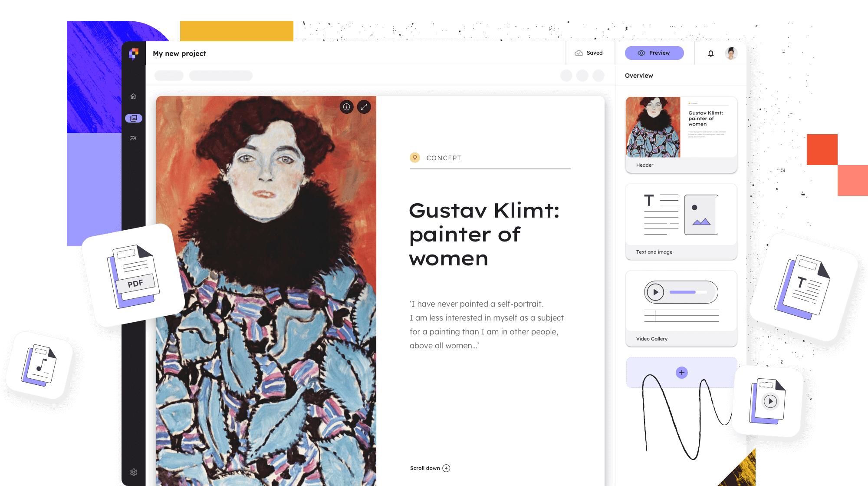Open the analytics chart icon in sidebar
The image size is (868, 486).
click(x=133, y=138)
